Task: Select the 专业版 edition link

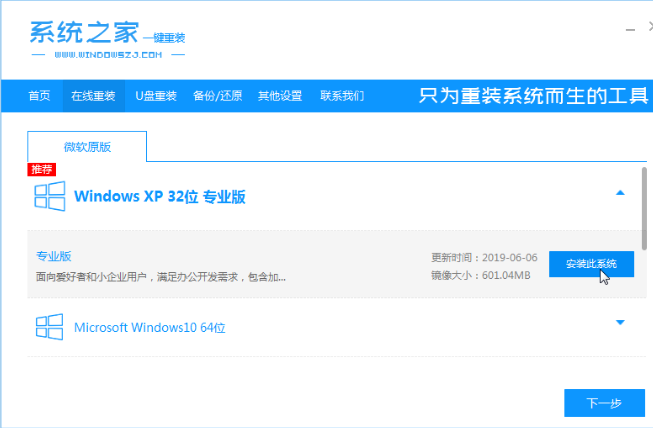Action: tap(54, 256)
